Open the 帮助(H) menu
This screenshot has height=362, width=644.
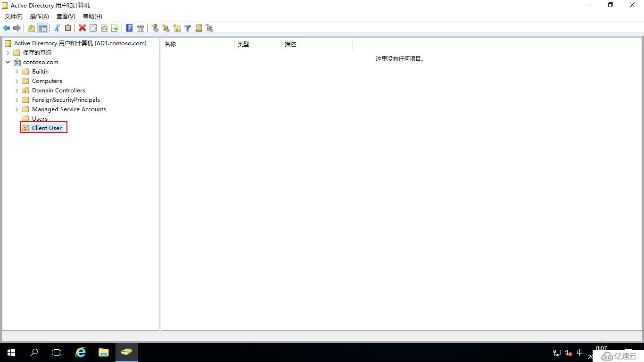coord(92,16)
